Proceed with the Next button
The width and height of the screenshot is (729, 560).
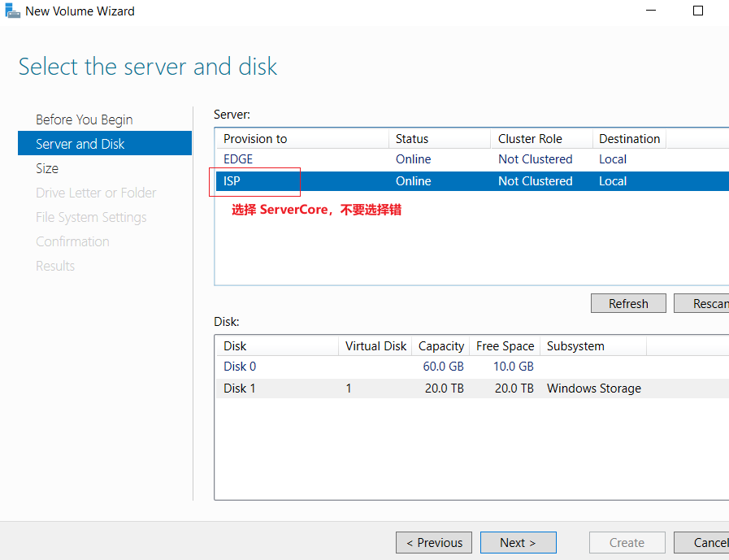[518, 542]
